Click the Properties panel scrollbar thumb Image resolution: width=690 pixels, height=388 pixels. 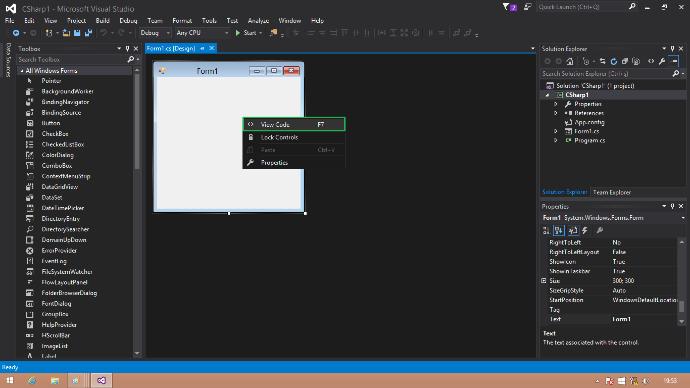click(x=682, y=306)
